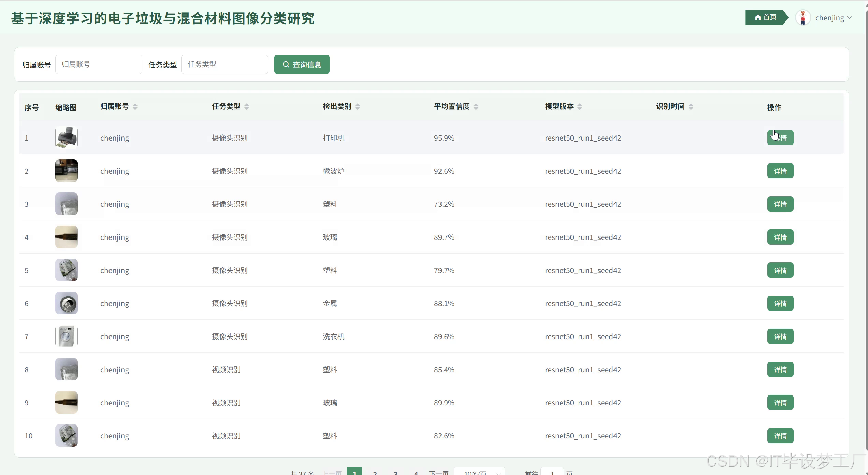Screen dimensions: 868x475
Task: Click the 微波炉 category cell
Action: click(334, 171)
